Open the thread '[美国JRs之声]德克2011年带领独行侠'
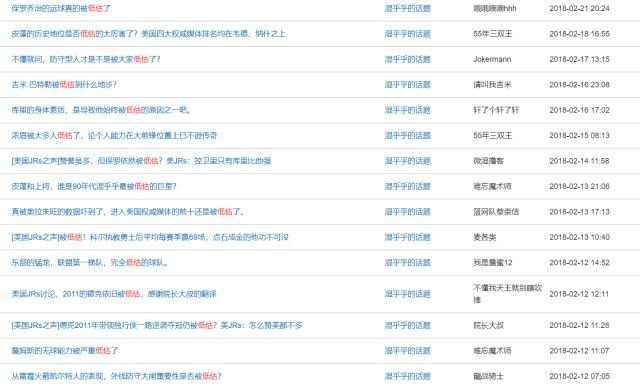Image resolution: width=640 pixels, height=386 pixels. point(157,325)
